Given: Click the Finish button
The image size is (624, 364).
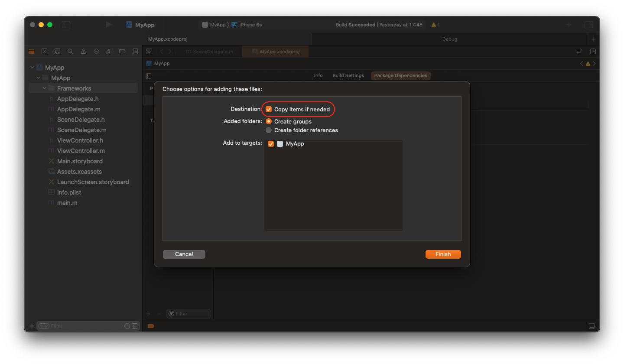Looking at the screenshot, I should point(443,254).
